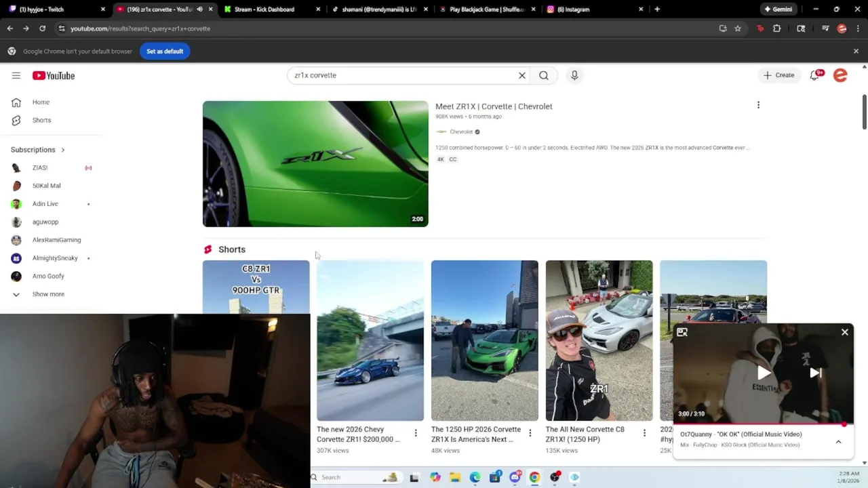Open the green Corvette parking lot short
This screenshot has height=488, width=868.
[x=485, y=340]
